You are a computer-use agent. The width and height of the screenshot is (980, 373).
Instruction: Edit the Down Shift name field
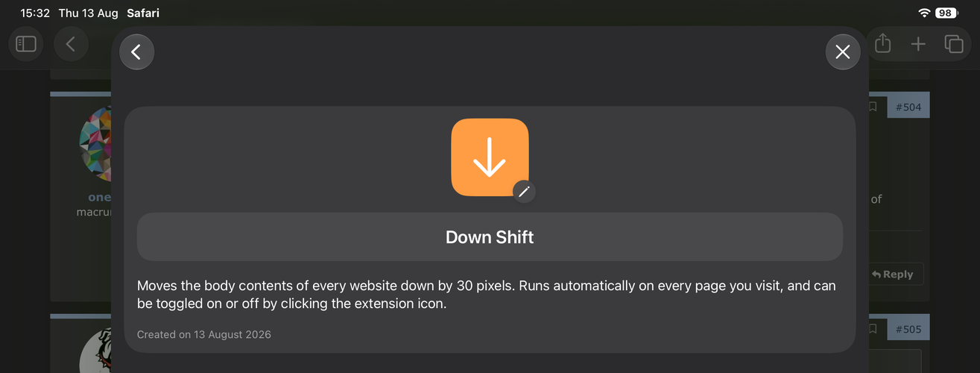coord(490,237)
